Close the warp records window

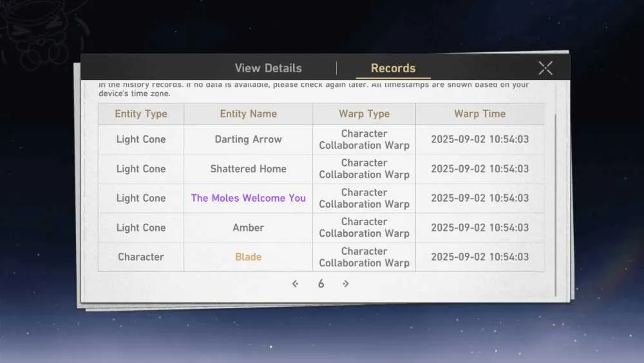point(545,68)
